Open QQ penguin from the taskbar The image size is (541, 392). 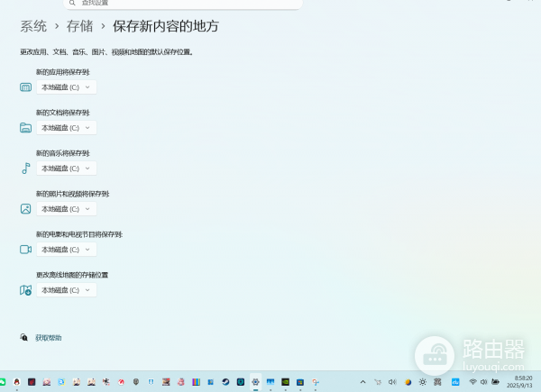tap(16, 382)
